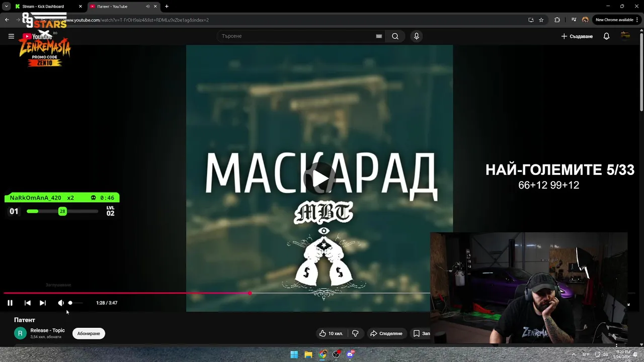Skip to the next track

pos(43,303)
